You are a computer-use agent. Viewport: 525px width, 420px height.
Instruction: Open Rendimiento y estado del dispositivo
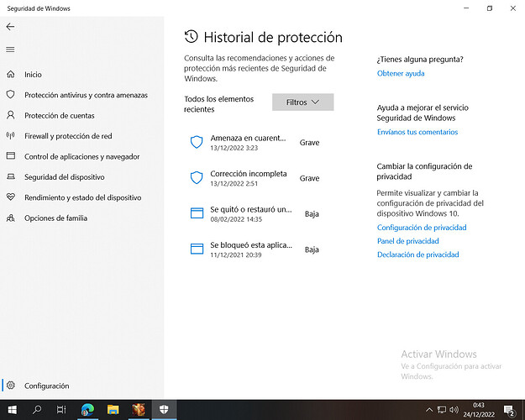pyautogui.click(x=83, y=197)
